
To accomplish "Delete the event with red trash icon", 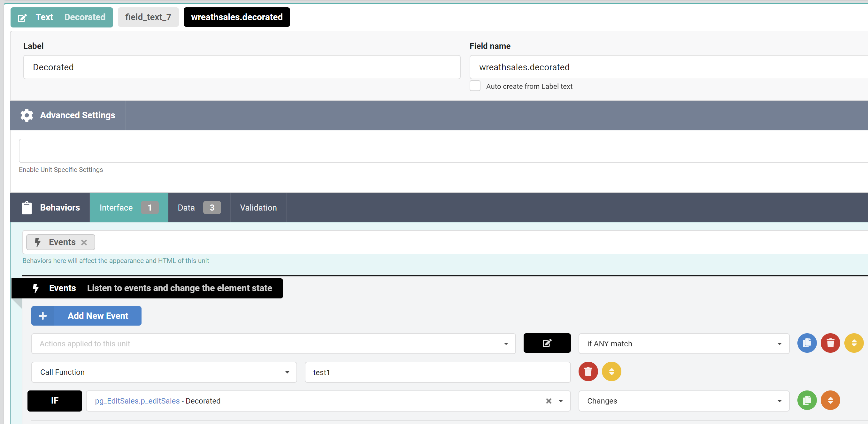I will click(830, 343).
